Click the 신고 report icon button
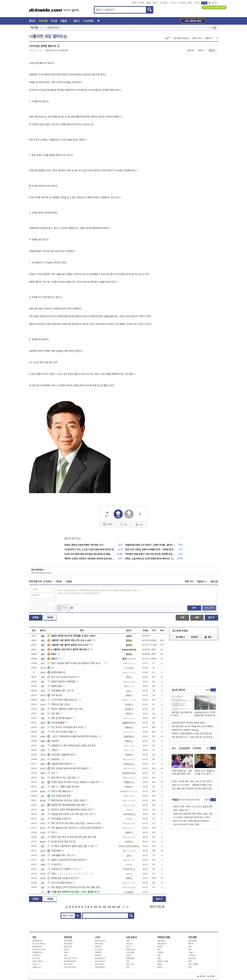Image resolution: width=247 pixels, height=980 pixels. coord(139,524)
